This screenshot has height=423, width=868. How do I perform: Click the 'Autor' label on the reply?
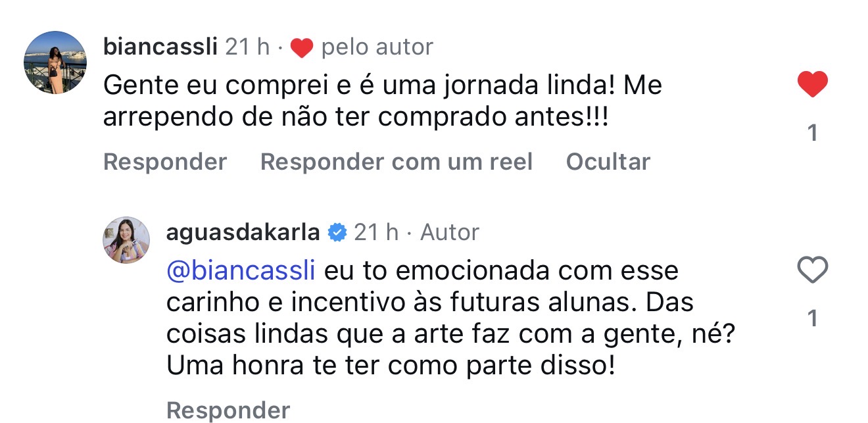coord(450,232)
